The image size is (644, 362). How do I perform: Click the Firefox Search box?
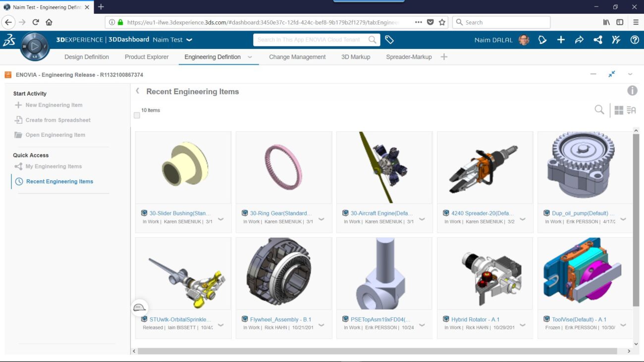click(501, 22)
